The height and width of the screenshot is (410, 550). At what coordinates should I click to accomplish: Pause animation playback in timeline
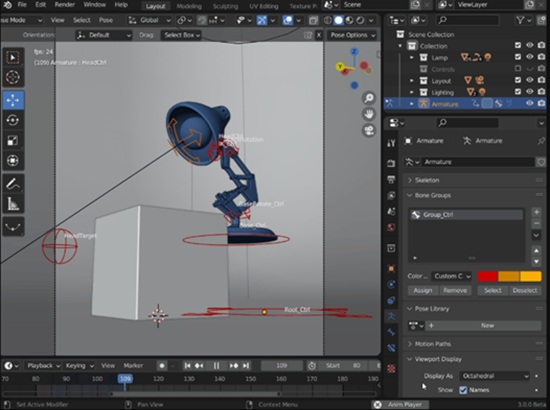[x=216, y=366]
